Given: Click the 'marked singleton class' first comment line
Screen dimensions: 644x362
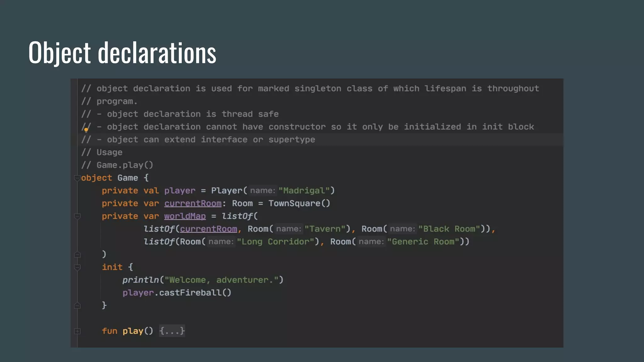Looking at the screenshot, I should coord(310,89).
